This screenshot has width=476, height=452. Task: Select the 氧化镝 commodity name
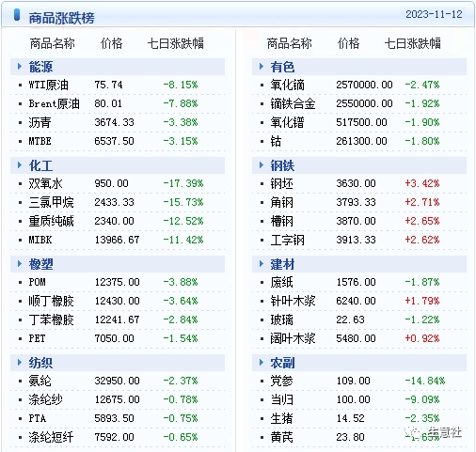point(287,85)
